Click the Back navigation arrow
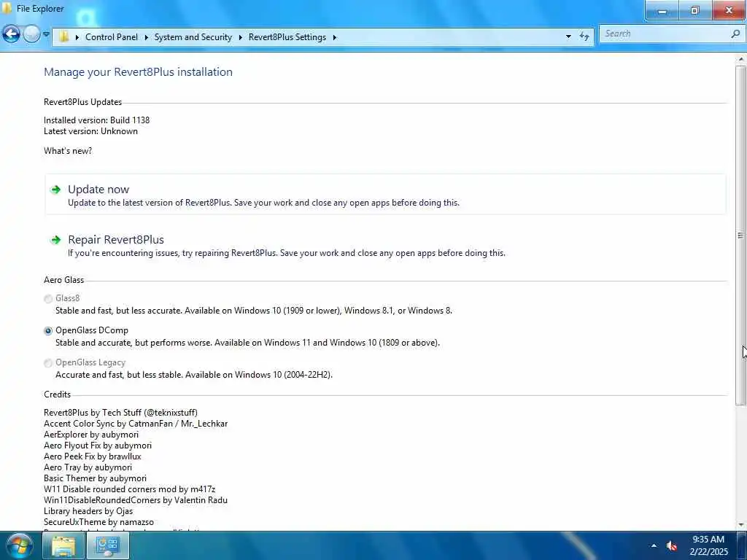The height and width of the screenshot is (560, 747). click(x=11, y=34)
